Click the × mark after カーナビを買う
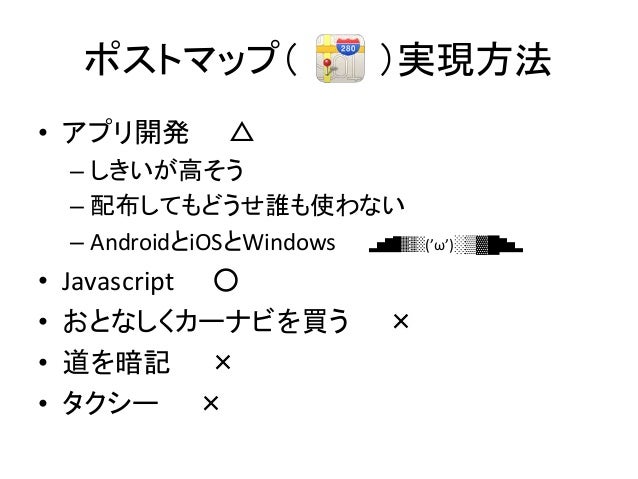Viewport: 638px width, 479px height. point(401,322)
